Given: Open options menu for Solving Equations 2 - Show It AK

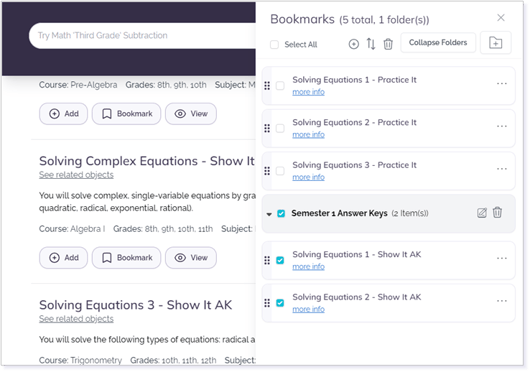Looking at the screenshot, I should pyautogui.click(x=502, y=301).
